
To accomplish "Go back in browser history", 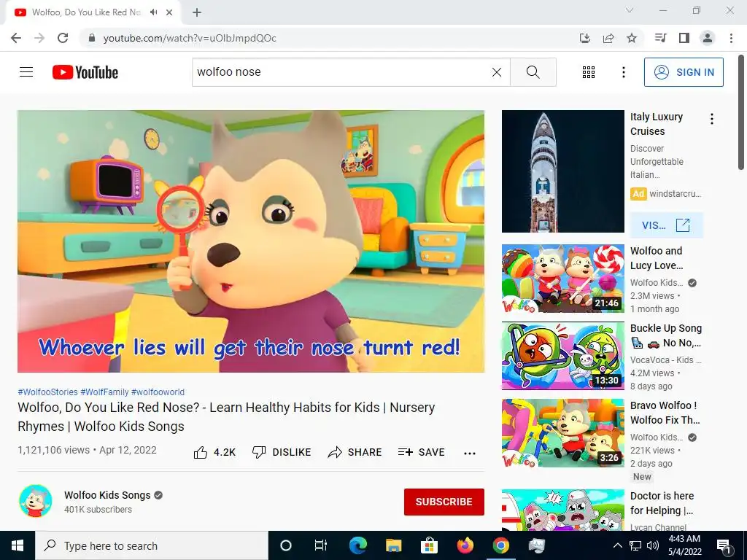I will pyautogui.click(x=16, y=38).
